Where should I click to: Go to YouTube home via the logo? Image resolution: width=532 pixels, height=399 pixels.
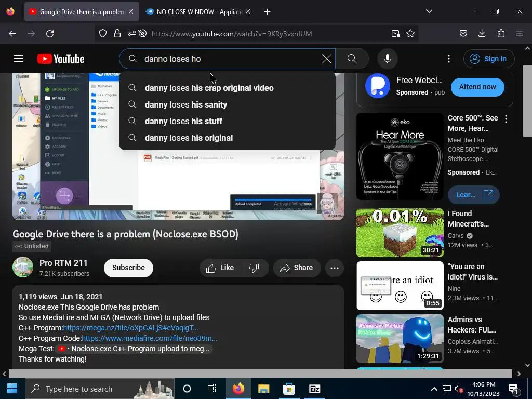(x=61, y=59)
